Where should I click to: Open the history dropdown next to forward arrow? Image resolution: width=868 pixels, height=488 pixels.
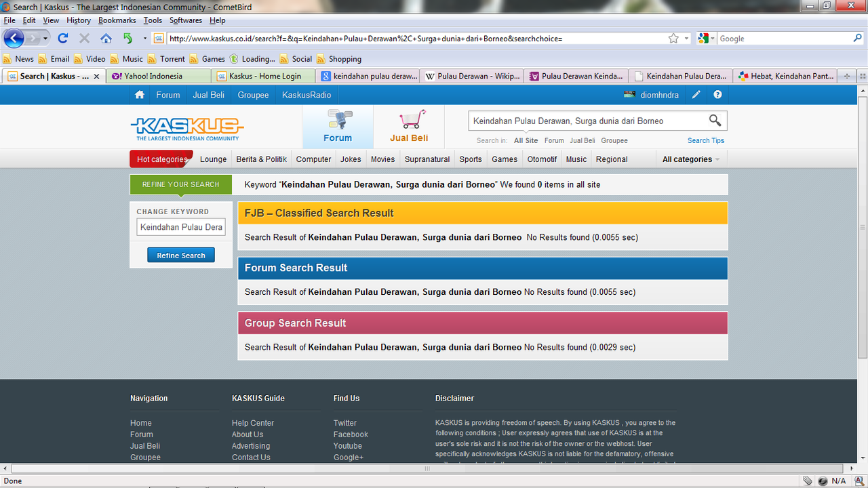[x=45, y=39]
